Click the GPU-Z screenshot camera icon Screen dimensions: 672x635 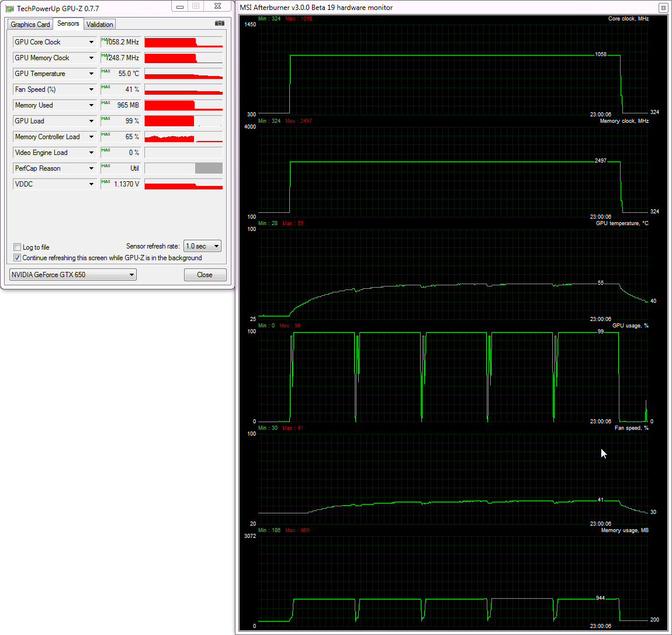(x=220, y=23)
